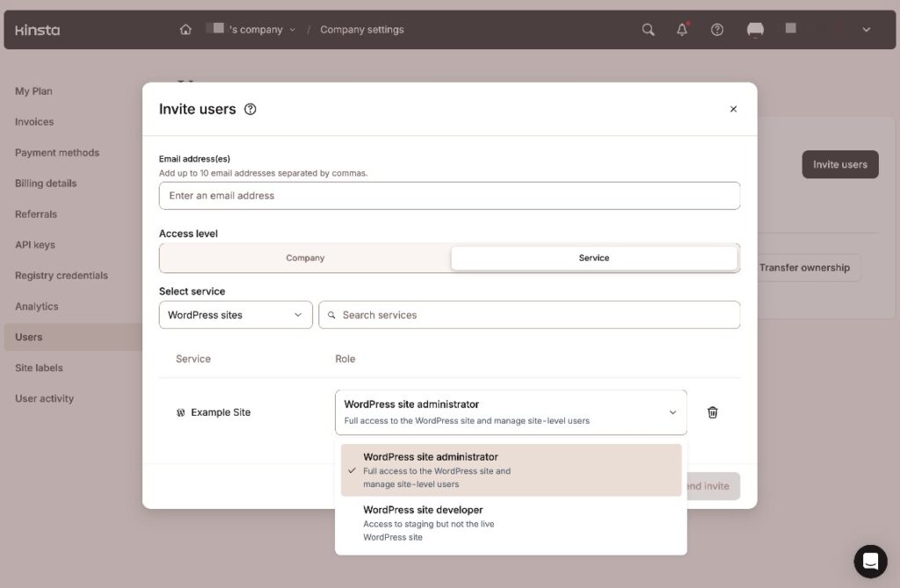Screen dimensions: 900x588
Task: Open the WordPress sites service dropdown
Action: point(235,314)
